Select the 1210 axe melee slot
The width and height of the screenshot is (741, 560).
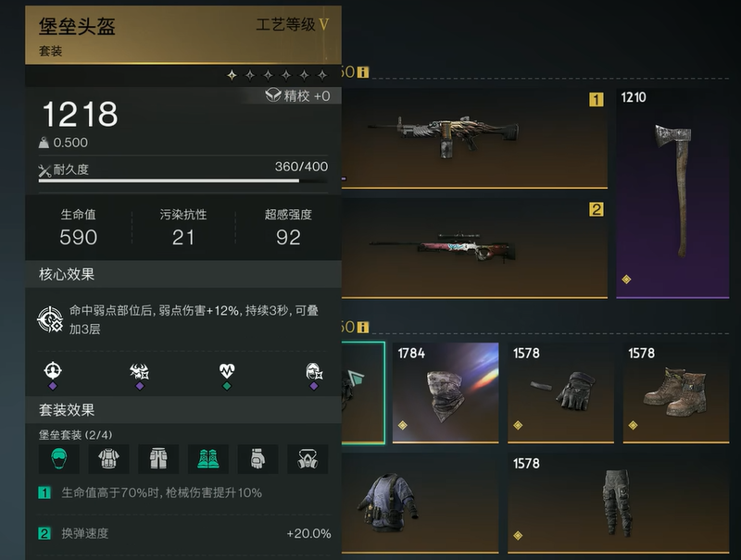(672, 193)
